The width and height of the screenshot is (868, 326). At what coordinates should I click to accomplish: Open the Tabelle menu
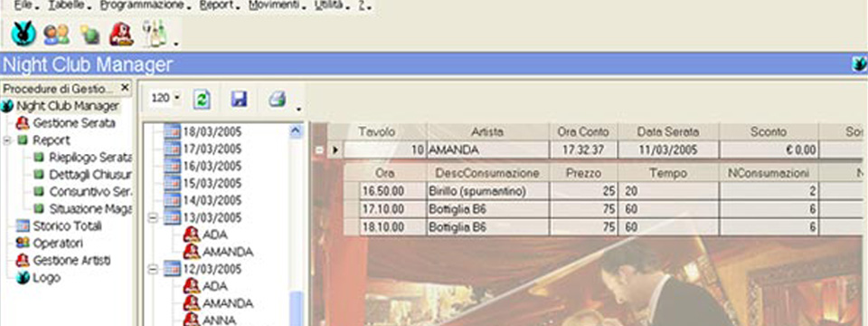69,5
